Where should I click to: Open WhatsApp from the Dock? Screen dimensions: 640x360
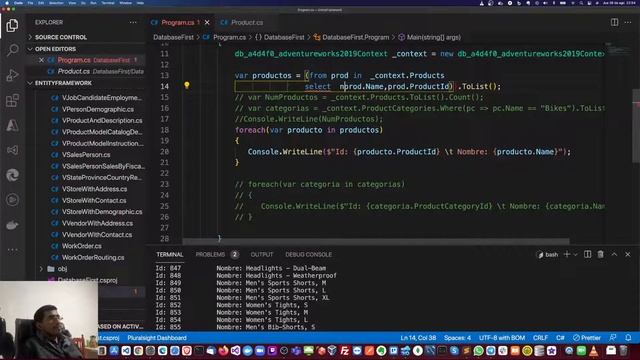tap(478, 351)
